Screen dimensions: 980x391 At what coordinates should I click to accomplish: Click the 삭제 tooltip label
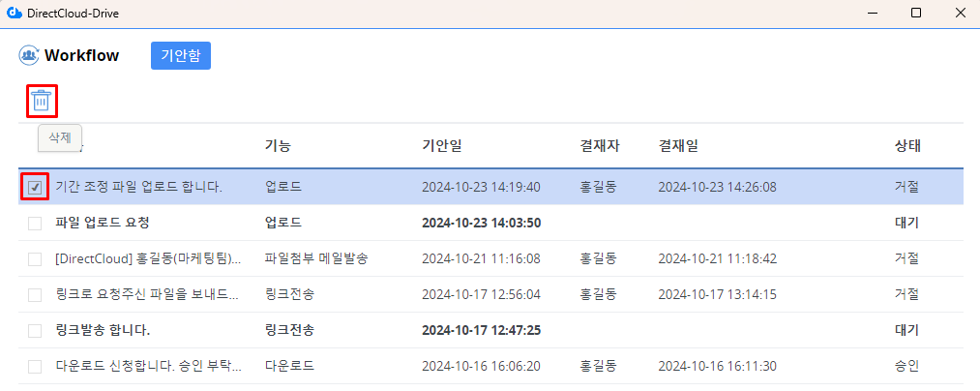[x=60, y=137]
